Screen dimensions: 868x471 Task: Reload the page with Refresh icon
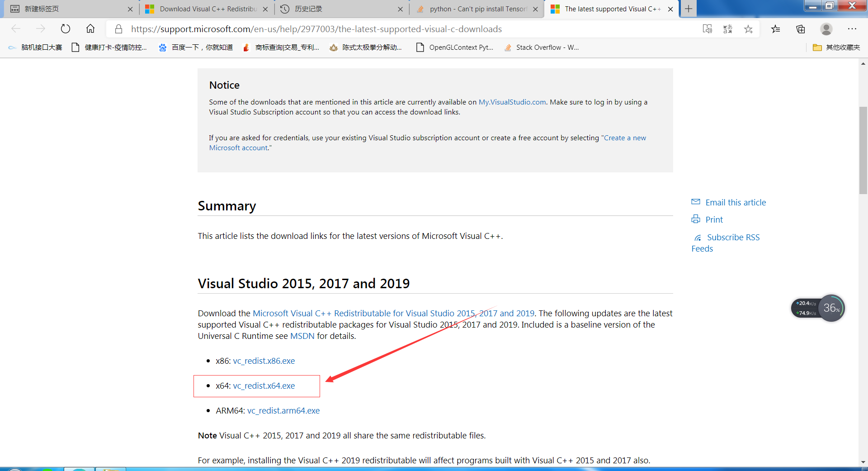(66, 29)
